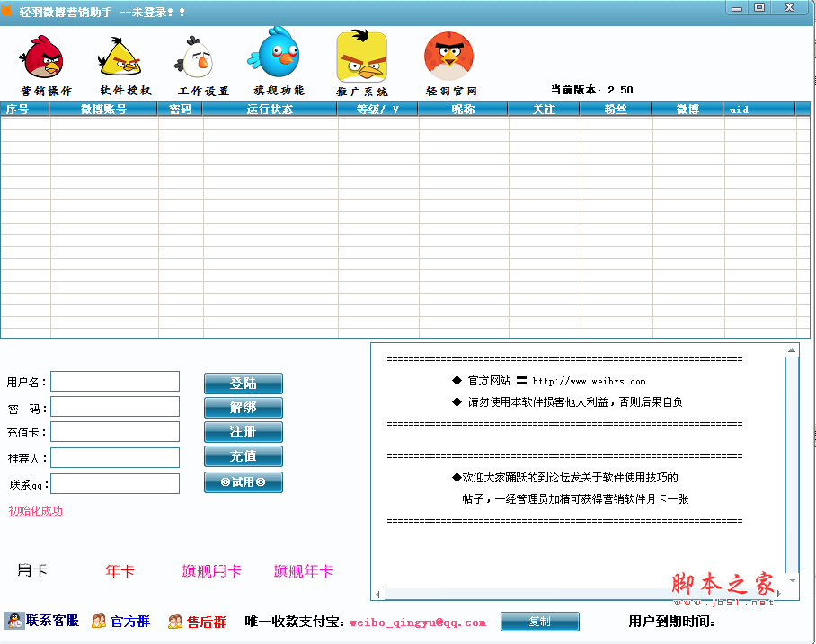Click the 密码 column header
This screenshot has width=816, height=644.
tap(180, 109)
